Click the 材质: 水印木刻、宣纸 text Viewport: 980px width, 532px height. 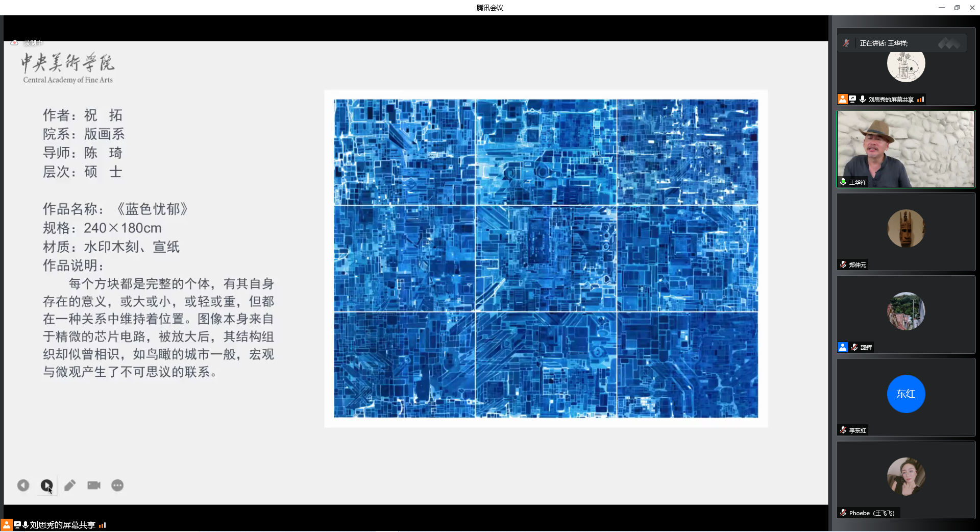[111, 247]
